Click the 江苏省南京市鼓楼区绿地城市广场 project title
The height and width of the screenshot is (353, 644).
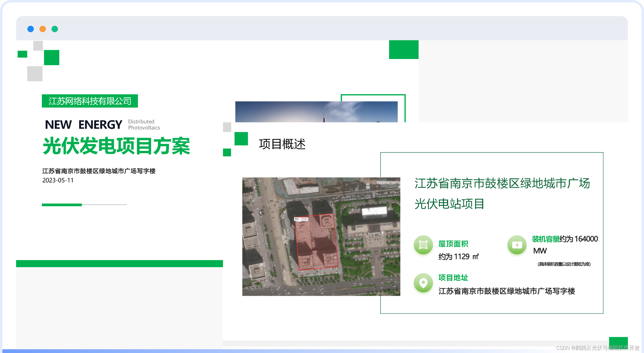[x=502, y=183]
